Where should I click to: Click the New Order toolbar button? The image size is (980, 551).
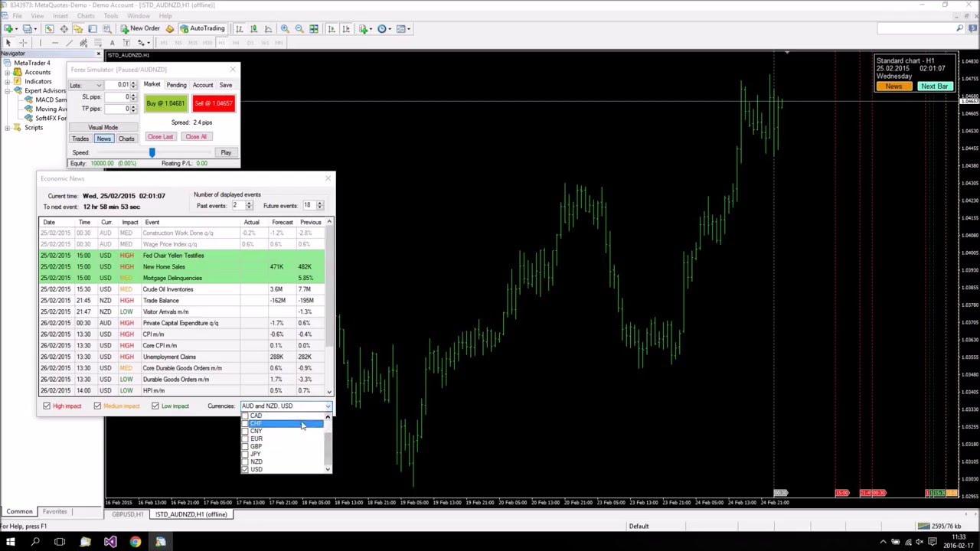click(140, 28)
